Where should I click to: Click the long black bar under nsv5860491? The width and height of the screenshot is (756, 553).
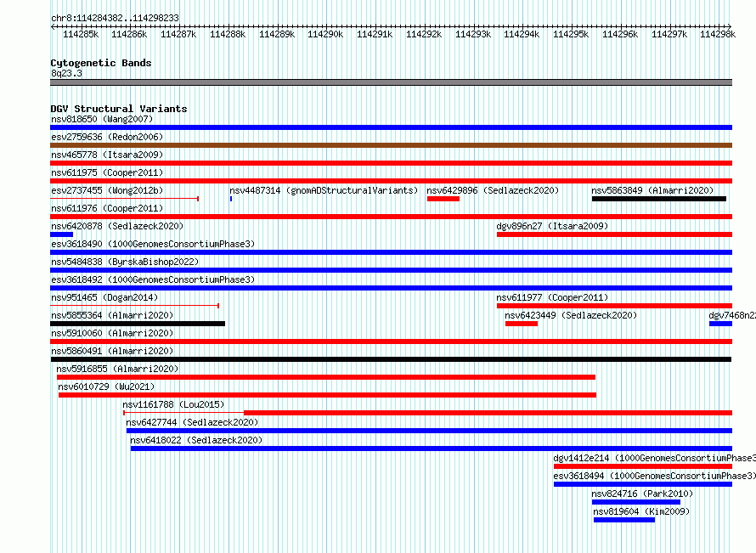click(x=391, y=359)
